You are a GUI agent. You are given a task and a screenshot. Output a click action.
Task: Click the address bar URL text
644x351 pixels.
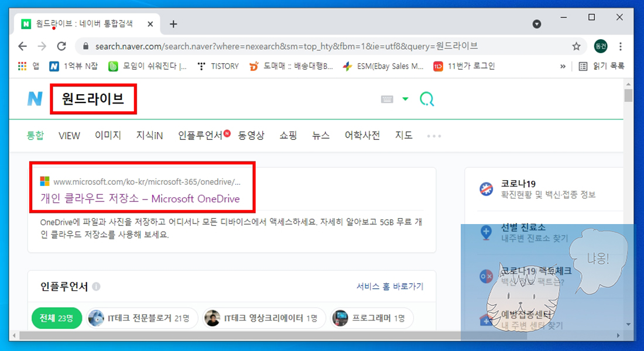pyautogui.click(x=287, y=46)
